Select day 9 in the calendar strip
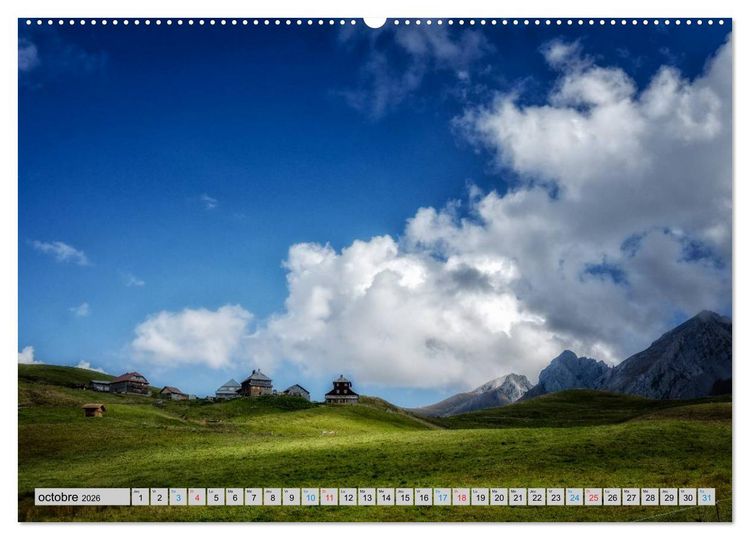The height and width of the screenshot is (540, 750). [x=292, y=497]
